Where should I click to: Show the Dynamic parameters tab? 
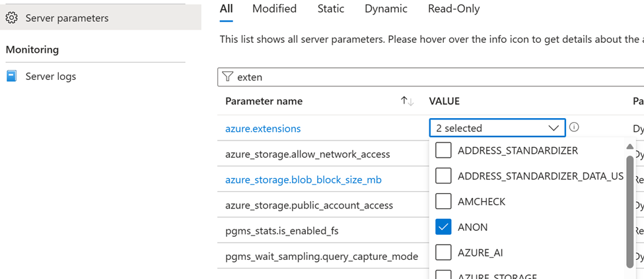(x=386, y=9)
